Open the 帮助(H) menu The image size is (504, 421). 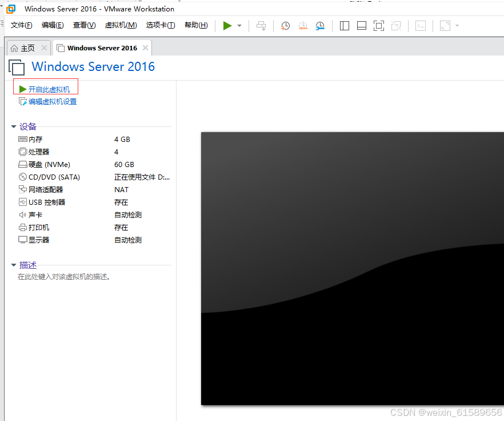click(196, 25)
